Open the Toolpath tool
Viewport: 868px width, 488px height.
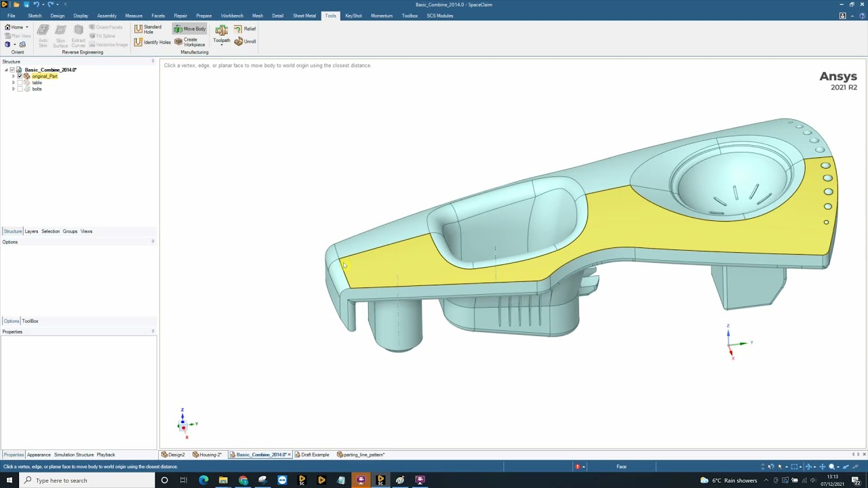(222, 35)
